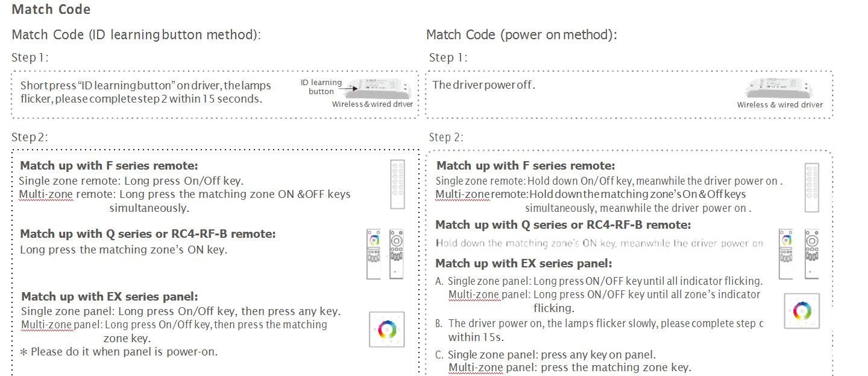Click the 'The driver power off.' text
Screen dimensions: 868x376
point(483,84)
